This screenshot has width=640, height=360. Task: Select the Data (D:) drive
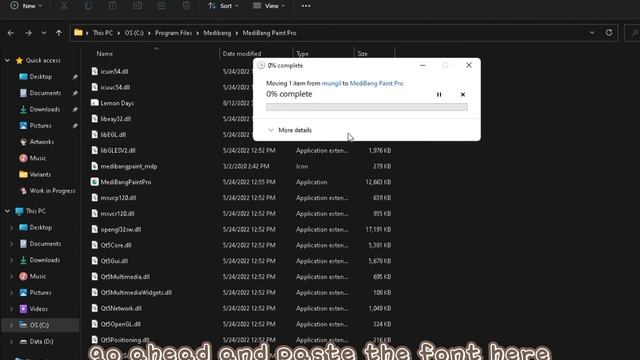(x=41, y=342)
